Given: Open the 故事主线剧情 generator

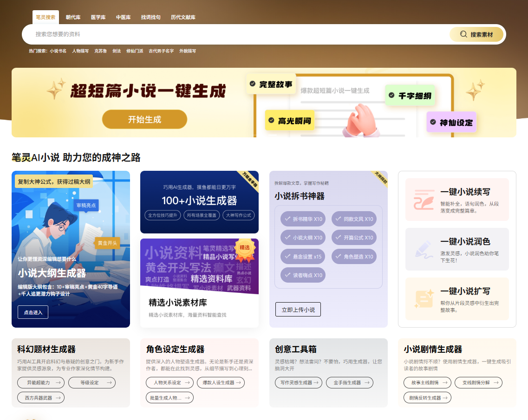Looking at the screenshot, I should (427, 383).
